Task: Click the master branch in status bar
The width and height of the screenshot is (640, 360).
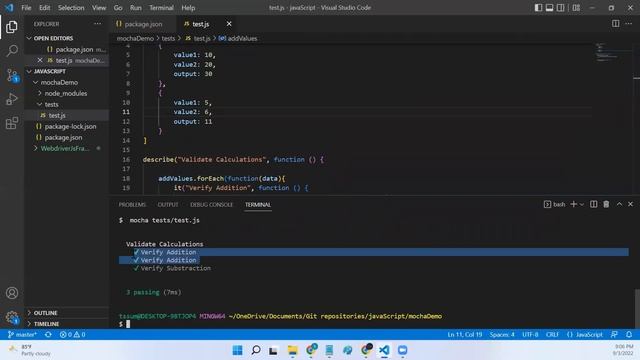Action: pos(22,335)
